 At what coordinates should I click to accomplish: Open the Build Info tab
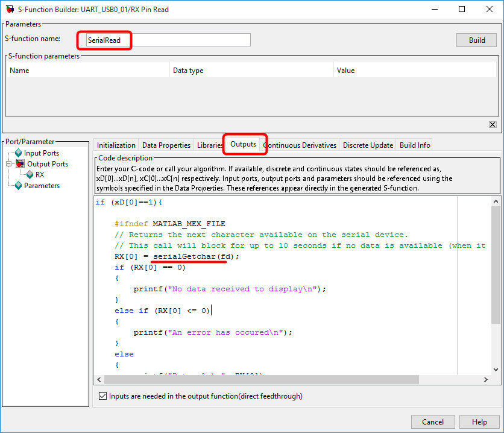tap(414, 145)
